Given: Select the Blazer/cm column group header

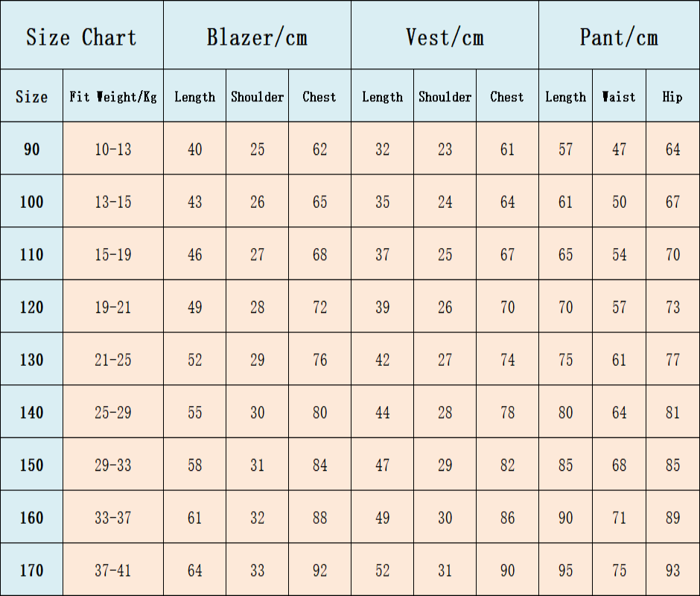Looking at the screenshot, I should click(x=257, y=35).
